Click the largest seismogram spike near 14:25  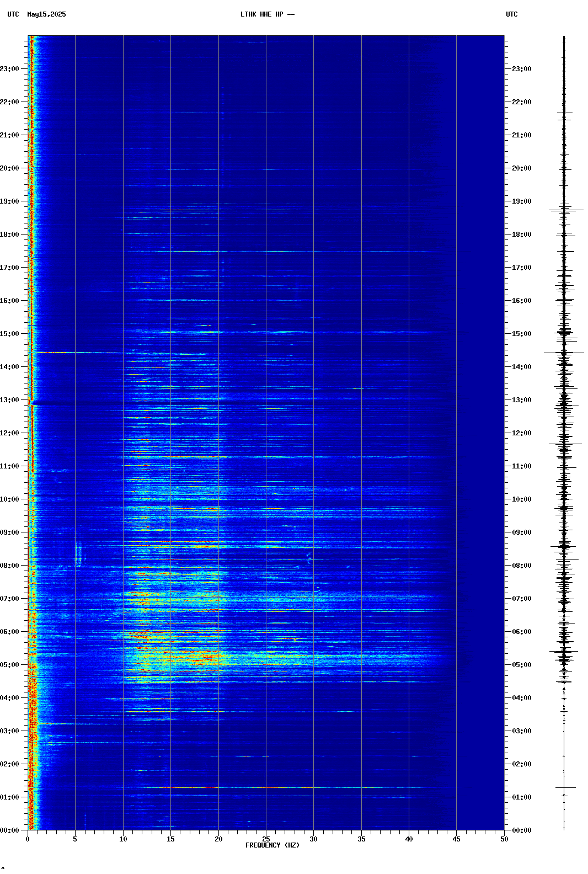click(x=564, y=353)
